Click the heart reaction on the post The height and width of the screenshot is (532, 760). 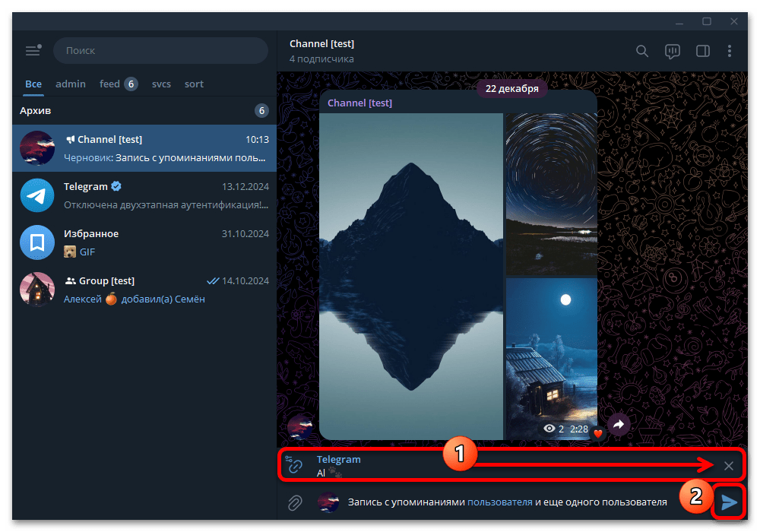click(x=598, y=433)
